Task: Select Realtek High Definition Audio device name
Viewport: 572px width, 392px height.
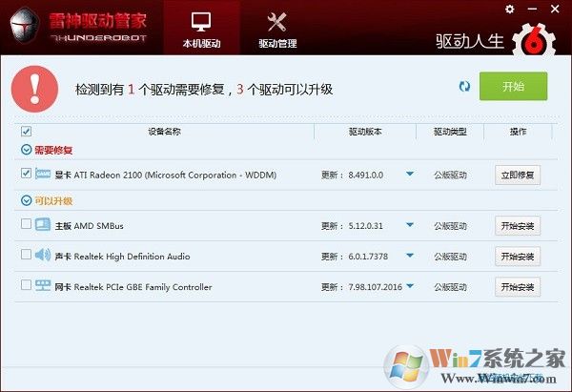Action: [122, 257]
